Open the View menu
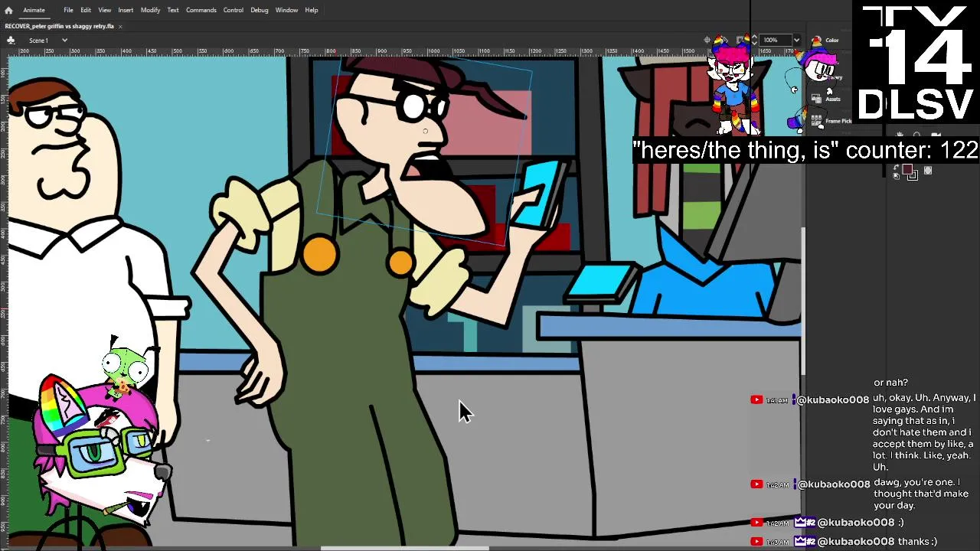 point(104,10)
